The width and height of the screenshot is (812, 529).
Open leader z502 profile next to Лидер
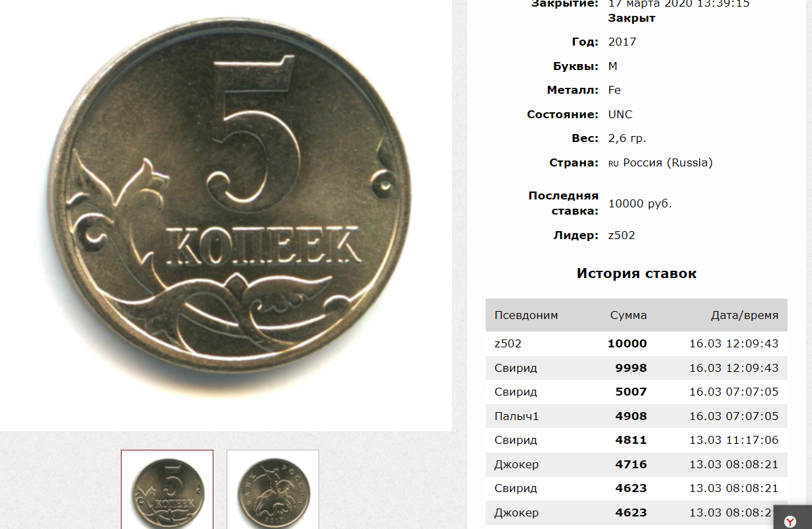pos(622,235)
